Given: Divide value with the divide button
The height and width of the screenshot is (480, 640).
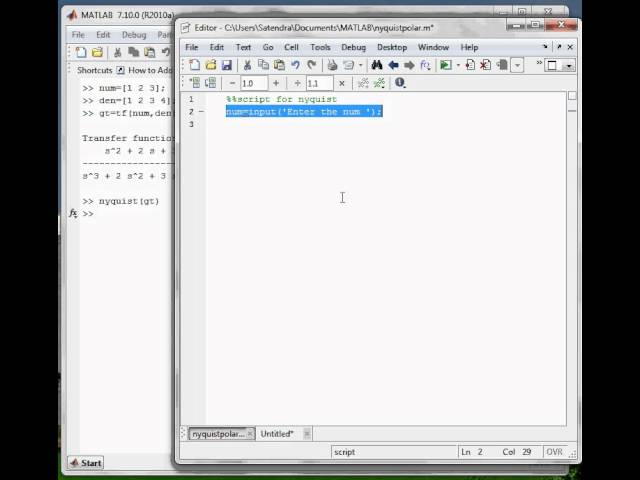Looking at the screenshot, I should click(x=298, y=83).
